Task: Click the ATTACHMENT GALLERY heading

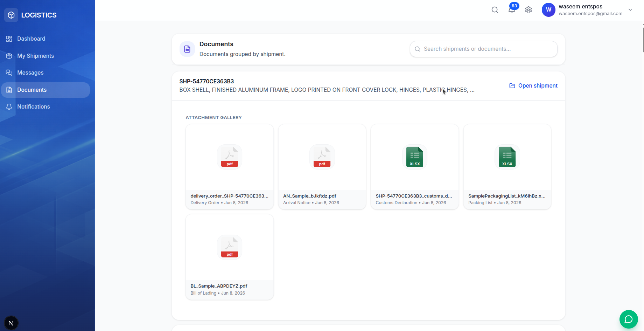Action: (x=213, y=118)
